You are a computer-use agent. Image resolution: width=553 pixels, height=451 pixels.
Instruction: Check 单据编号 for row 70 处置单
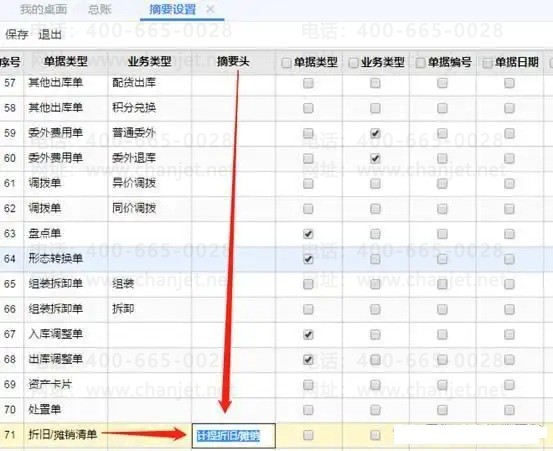(442, 410)
